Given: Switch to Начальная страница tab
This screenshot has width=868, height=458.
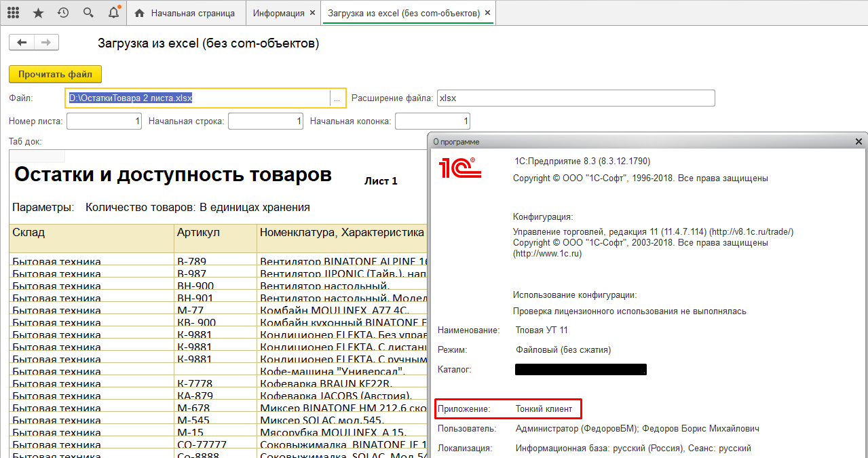Looking at the screenshot, I should (x=185, y=13).
